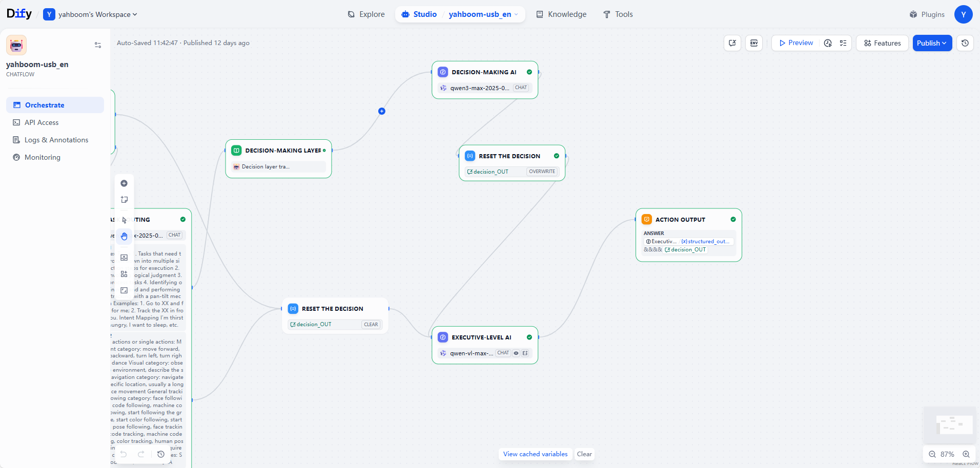Select the ACTION OUTPUT node
The image size is (980, 468).
click(689, 235)
